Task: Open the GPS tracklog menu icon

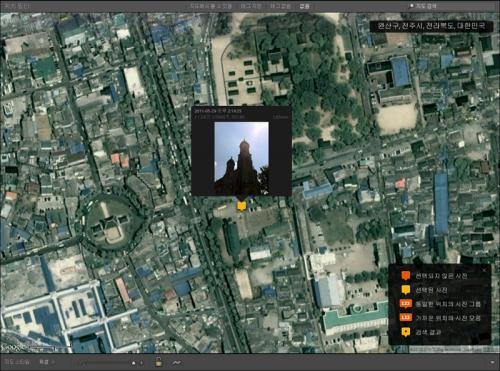Action: tap(176, 362)
